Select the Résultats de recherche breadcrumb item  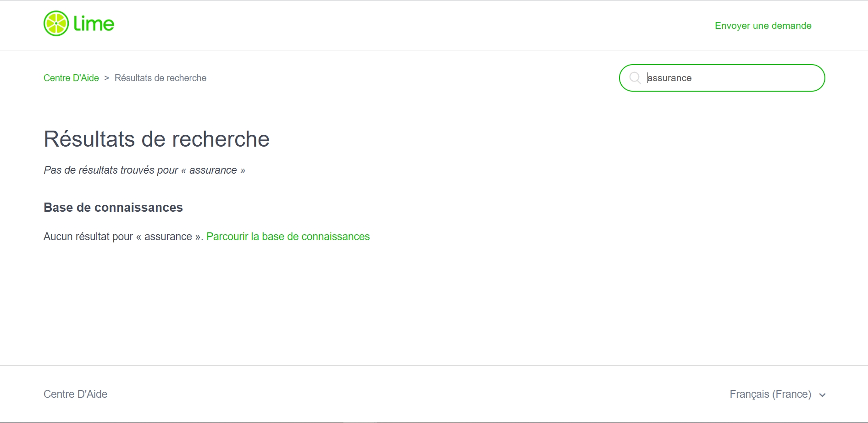pos(160,78)
